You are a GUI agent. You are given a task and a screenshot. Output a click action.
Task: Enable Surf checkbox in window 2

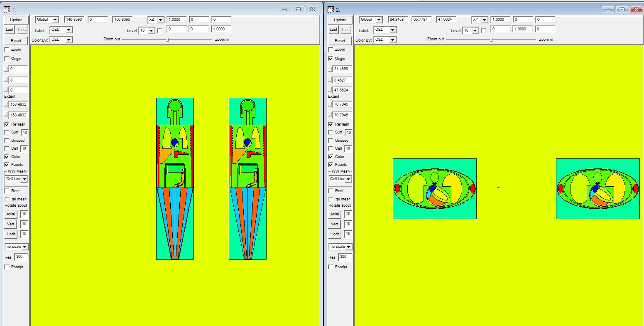pyautogui.click(x=331, y=132)
